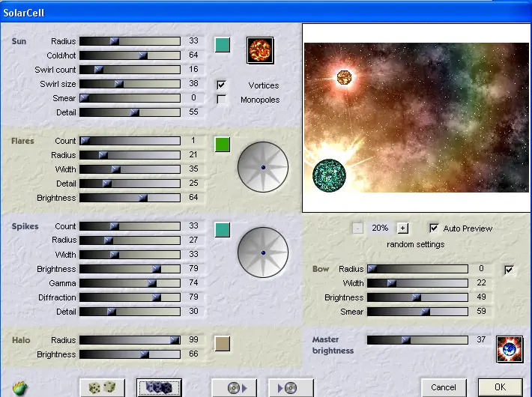The width and height of the screenshot is (532, 397).
Task: Open the Flares green color swatch
Action: pos(223,145)
